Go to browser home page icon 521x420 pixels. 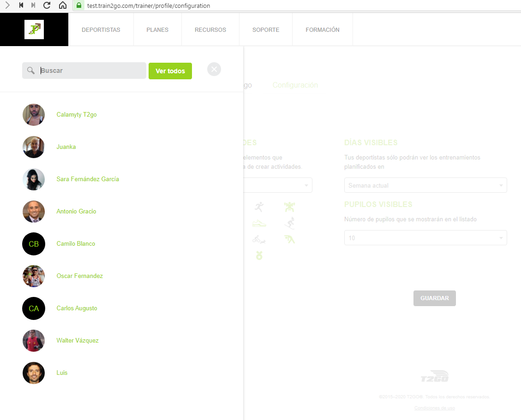63,6
